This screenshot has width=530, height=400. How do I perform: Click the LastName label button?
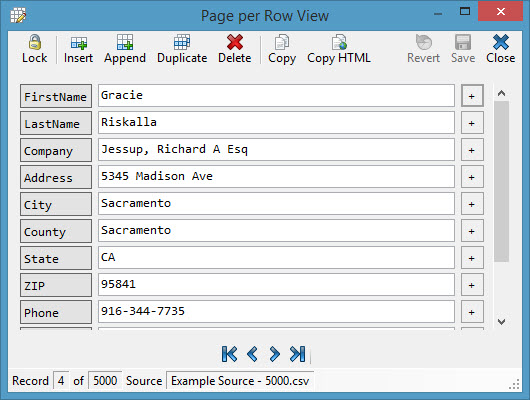click(56, 123)
